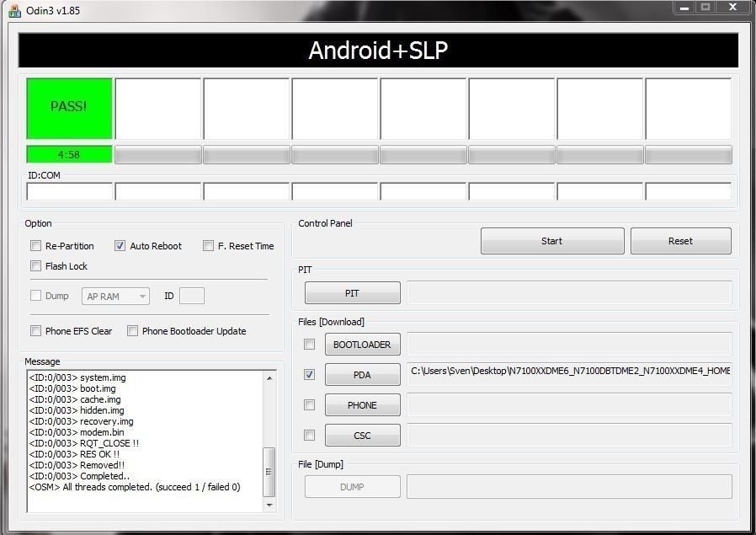This screenshot has width=756, height=535.
Task: Open the PIT file chooser button
Action: (x=353, y=293)
